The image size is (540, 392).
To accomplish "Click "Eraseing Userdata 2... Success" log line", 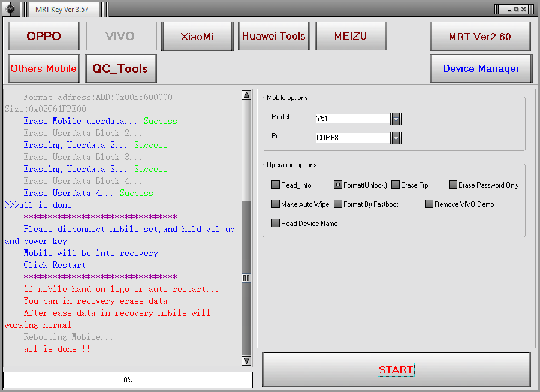I will pyautogui.click(x=95, y=146).
